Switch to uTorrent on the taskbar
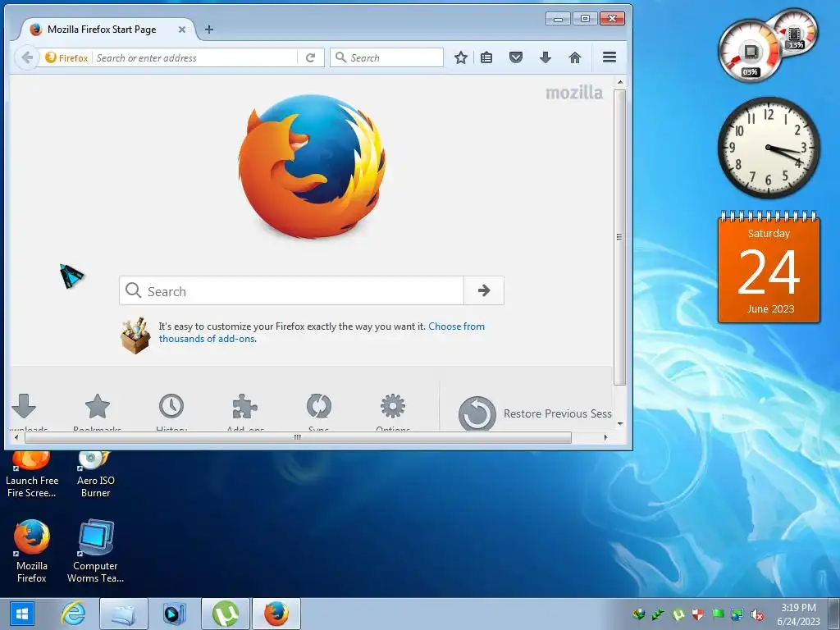The image size is (840, 630). coord(225,614)
